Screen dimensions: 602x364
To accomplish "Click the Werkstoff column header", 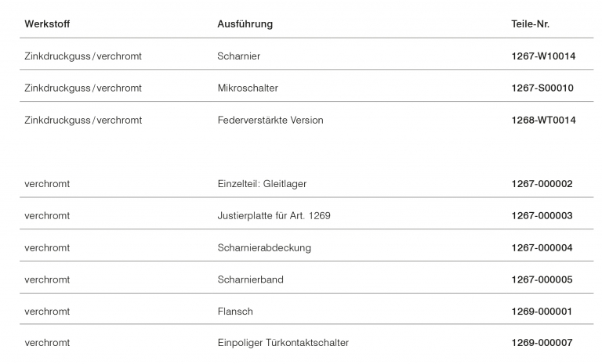I will tap(47, 24).
